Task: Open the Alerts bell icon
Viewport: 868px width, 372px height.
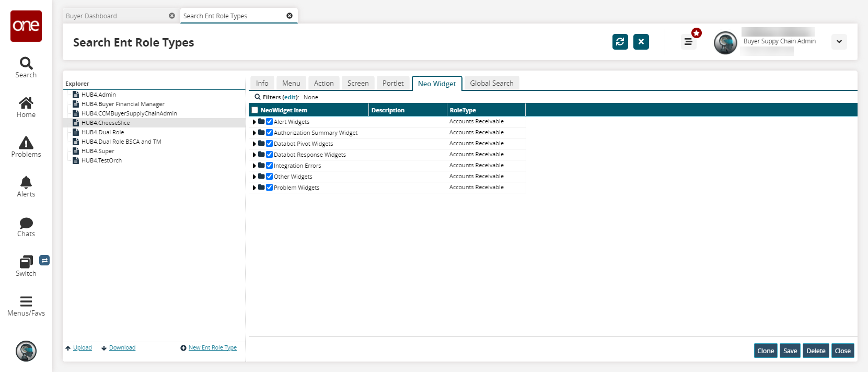Action: pyautogui.click(x=26, y=182)
